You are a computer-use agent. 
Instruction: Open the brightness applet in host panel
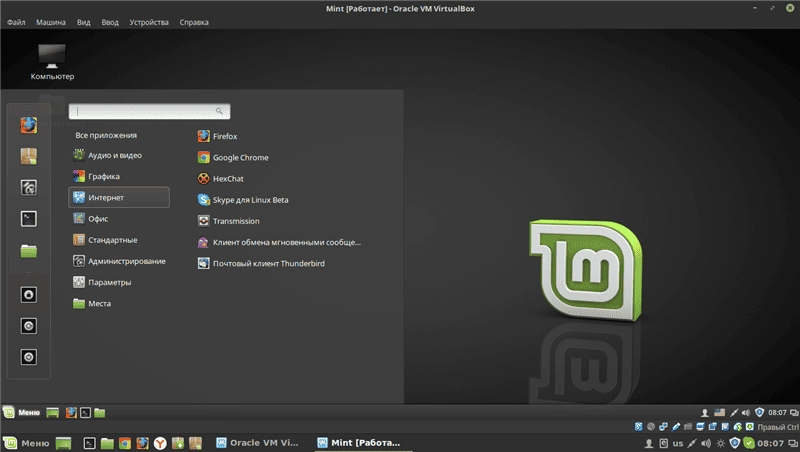click(720, 443)
